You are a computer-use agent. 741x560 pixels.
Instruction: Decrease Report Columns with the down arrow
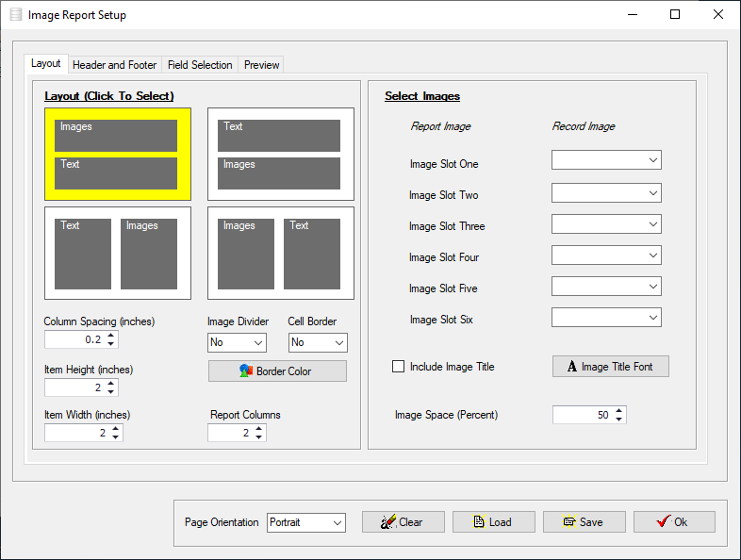click(x=258, y=437)
